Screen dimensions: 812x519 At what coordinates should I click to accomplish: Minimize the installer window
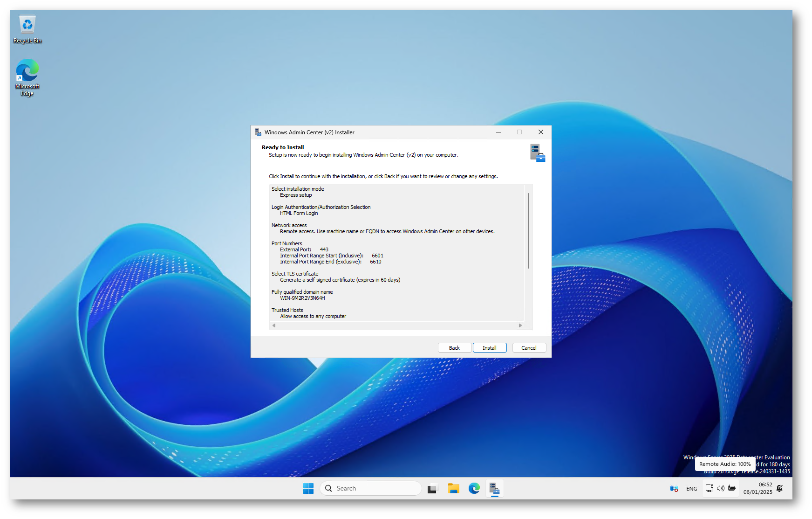[x=498, y=132]
